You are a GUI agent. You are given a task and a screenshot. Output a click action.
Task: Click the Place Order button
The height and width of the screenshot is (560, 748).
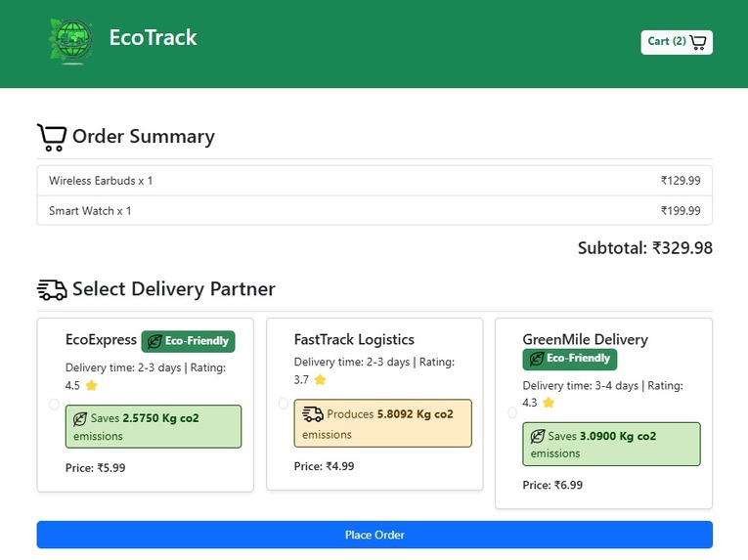click(x=374, y=535)
